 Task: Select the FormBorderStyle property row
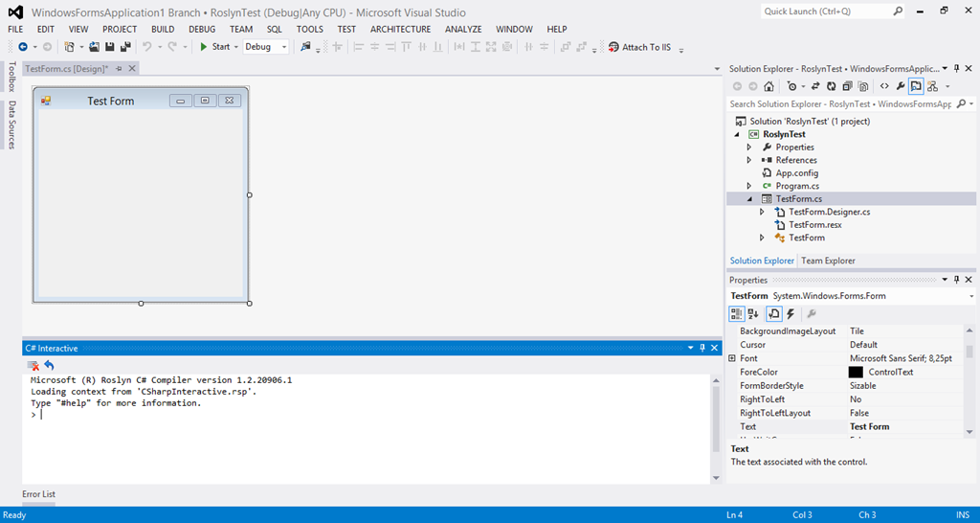pos(846,386)
